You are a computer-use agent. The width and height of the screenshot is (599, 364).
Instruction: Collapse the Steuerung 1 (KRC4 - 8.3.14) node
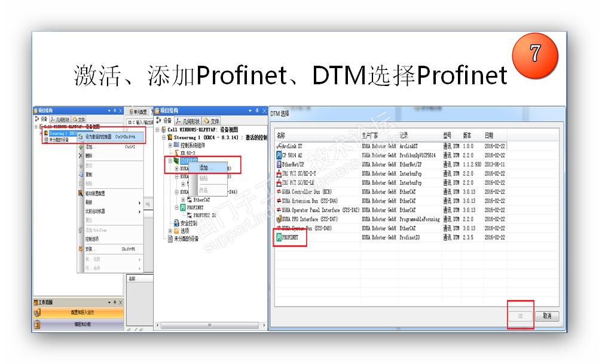pos(164,137)
